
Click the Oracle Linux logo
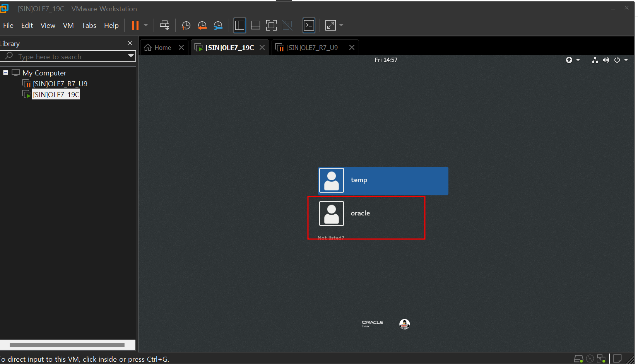click(372, 324)
